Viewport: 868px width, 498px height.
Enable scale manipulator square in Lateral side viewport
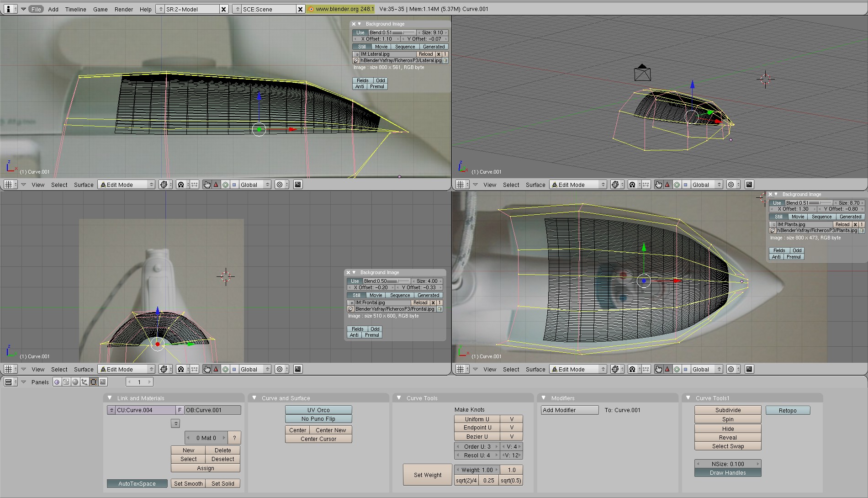pyautogui.click(x=234, y=185)
